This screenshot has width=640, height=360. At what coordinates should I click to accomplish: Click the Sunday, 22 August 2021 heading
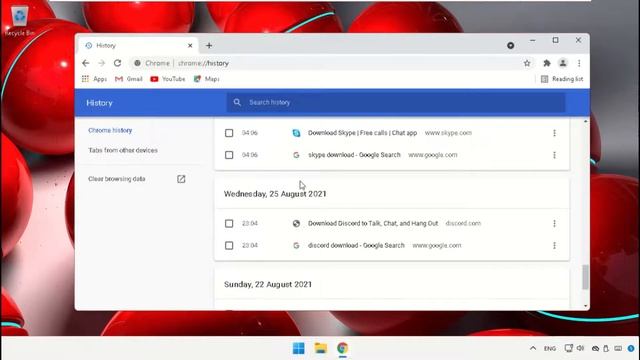(268, 284)
